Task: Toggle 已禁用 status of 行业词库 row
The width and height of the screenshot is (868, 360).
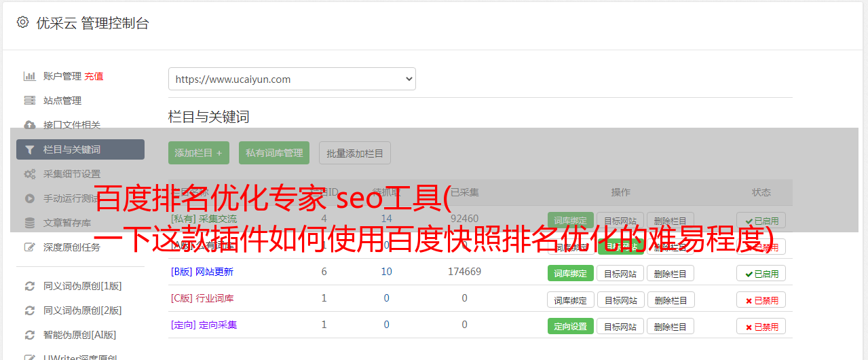Action: 761,300
